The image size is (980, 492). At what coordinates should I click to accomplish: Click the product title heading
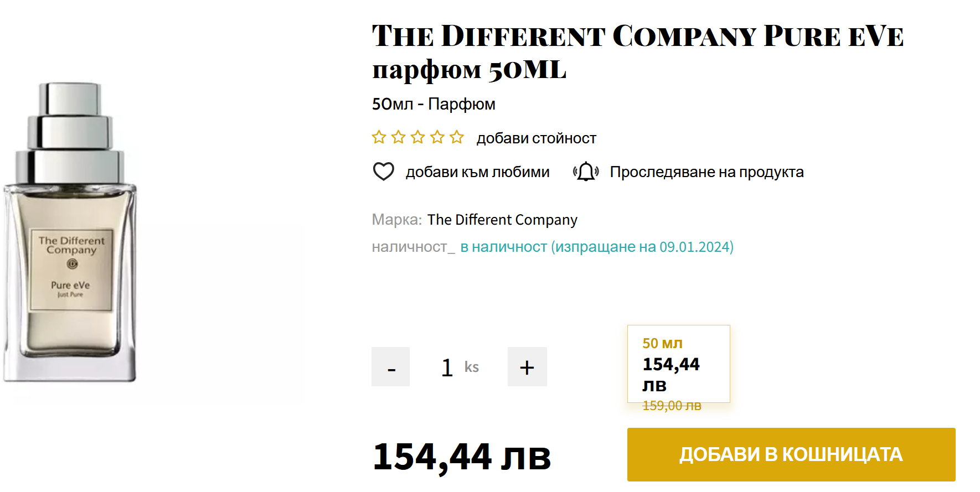tap(637, 52)
